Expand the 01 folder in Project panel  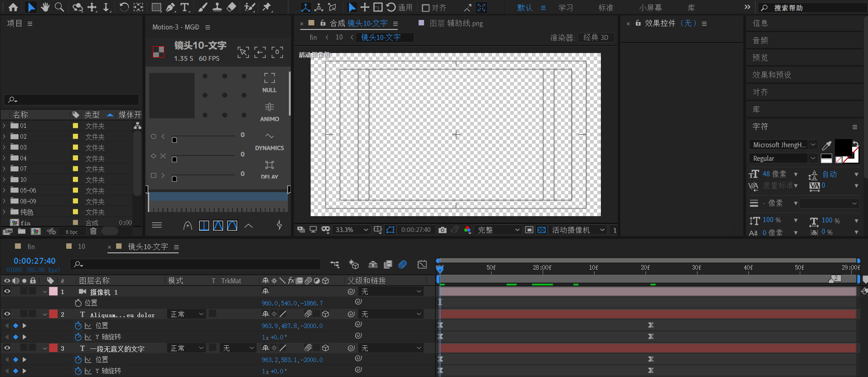pyautogui.click(x=5, y=126)
